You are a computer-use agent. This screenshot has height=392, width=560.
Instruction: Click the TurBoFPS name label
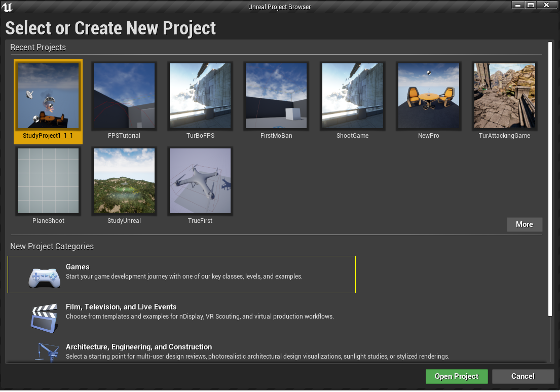pyautogui.click(x=200, y=136)
